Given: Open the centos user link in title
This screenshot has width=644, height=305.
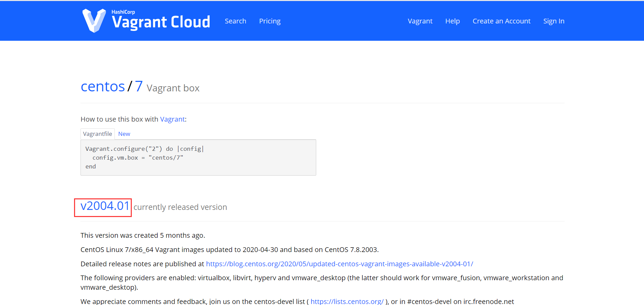Looking at the screenshot, I should 103,87.
